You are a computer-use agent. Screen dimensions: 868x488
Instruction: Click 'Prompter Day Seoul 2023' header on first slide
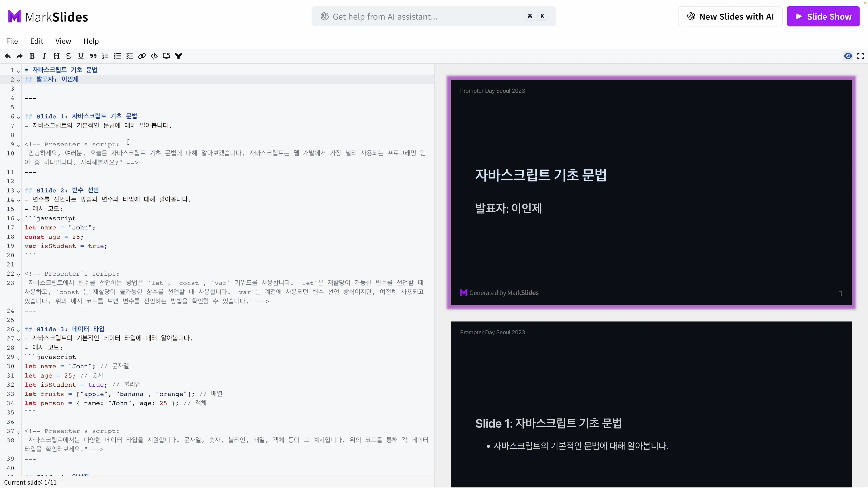(x=492, y=91)
